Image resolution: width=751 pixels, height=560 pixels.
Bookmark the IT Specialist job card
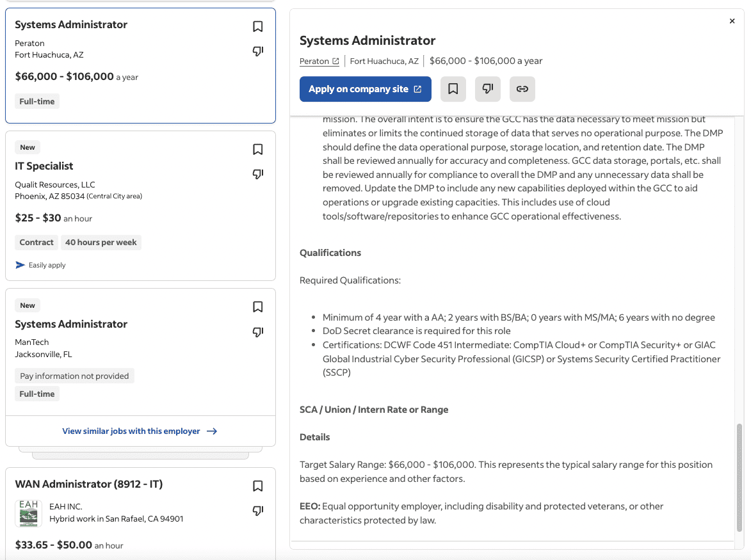coord(257,149)
